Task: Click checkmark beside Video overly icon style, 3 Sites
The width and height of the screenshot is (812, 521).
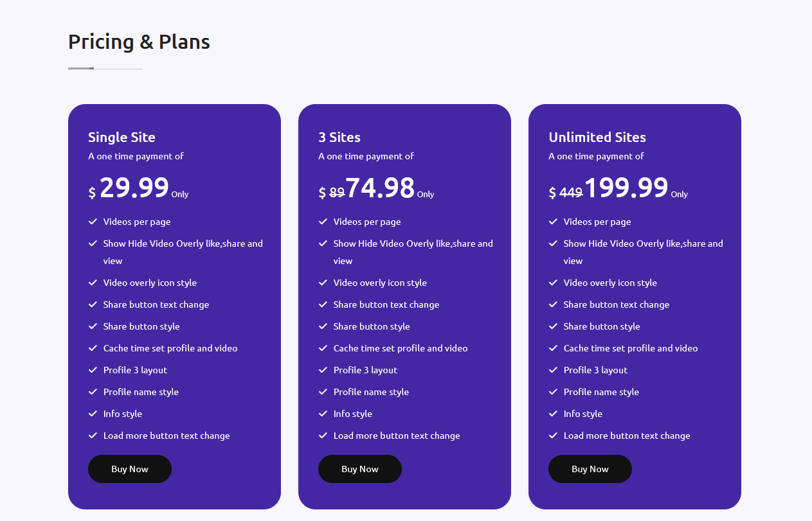Action: tap(323, 283)
